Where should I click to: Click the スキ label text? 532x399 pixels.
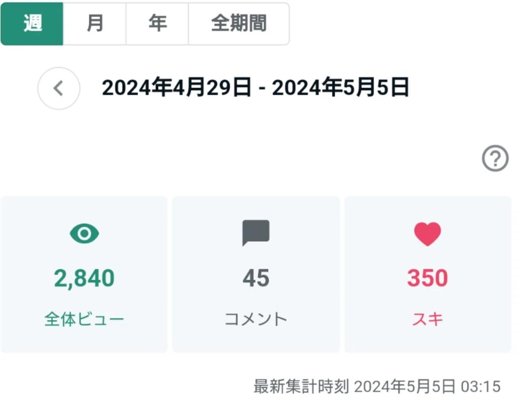pos(428,319)
